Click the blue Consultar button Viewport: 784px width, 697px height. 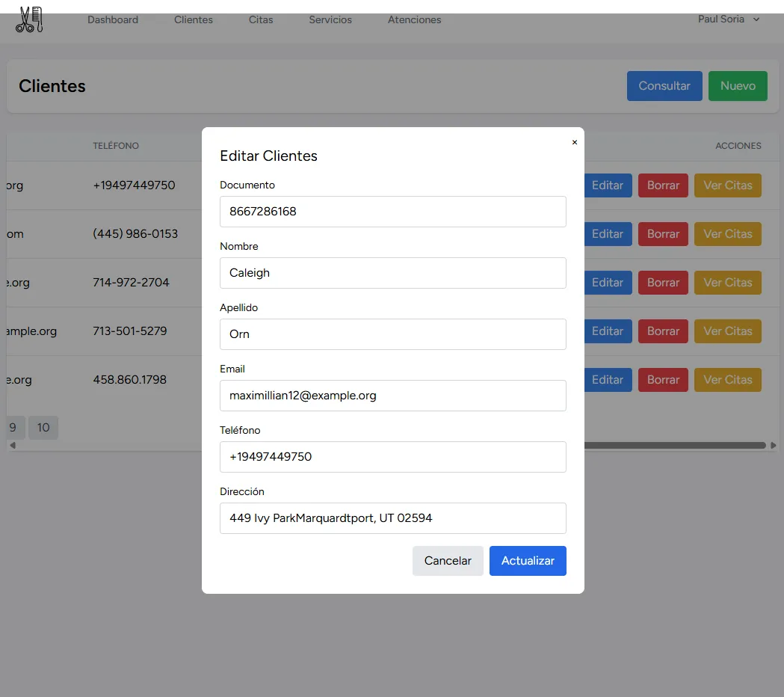coord(664,86)
